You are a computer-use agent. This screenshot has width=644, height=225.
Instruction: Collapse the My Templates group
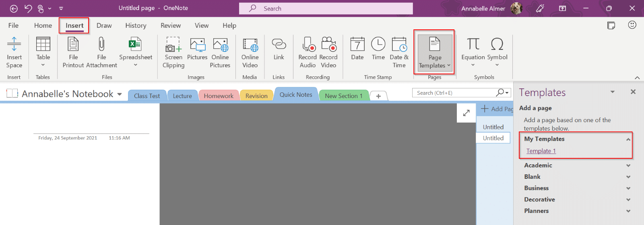(x=628, y=139)
